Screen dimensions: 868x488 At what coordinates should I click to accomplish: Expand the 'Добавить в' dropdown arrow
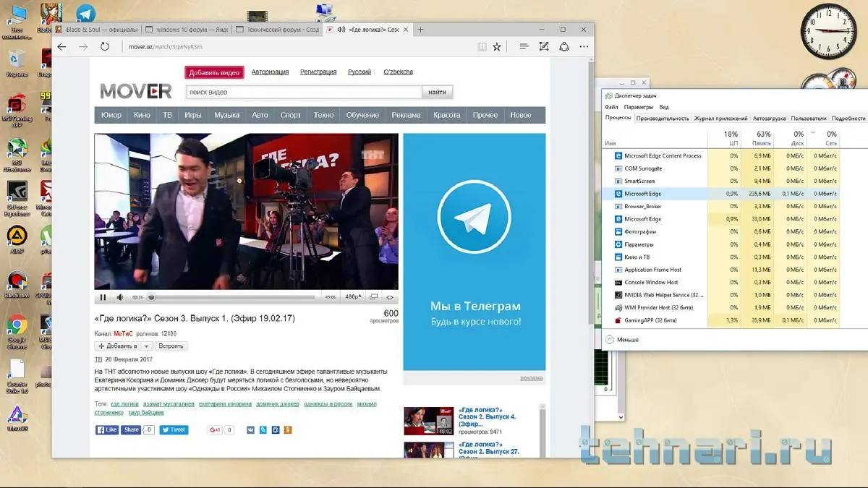(147, 346)
